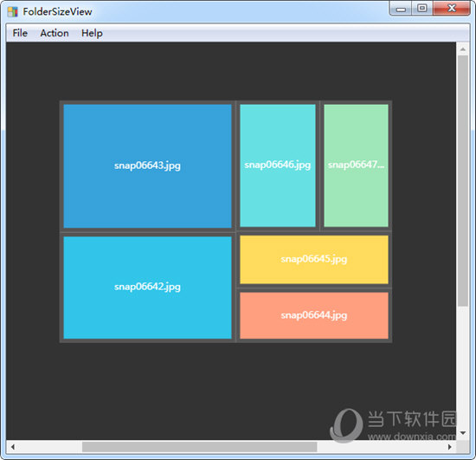Image resolution: width=476 pixels, height=460 pixels.
Task: Select the snap06643.jpg treemap block
Action: (147, 165)
